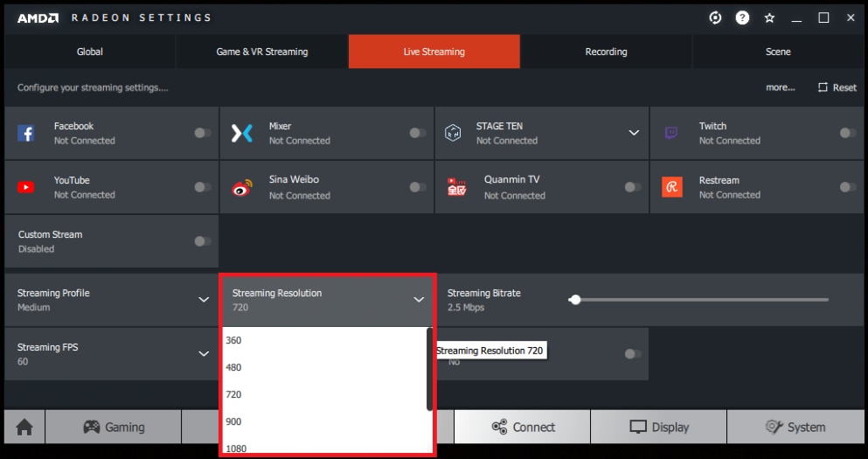Switch to the Scene tab
The height and width of the screenshot is (459, 868).
point(778,52)
